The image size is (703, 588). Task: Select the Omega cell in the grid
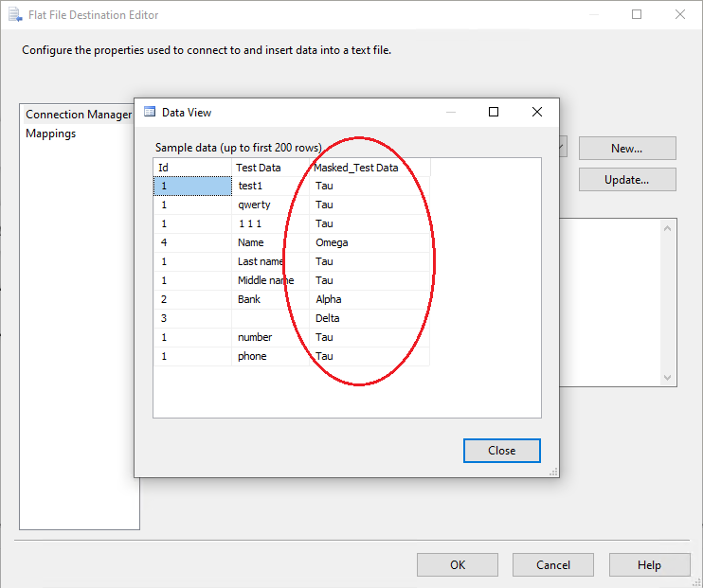point(369,242)
